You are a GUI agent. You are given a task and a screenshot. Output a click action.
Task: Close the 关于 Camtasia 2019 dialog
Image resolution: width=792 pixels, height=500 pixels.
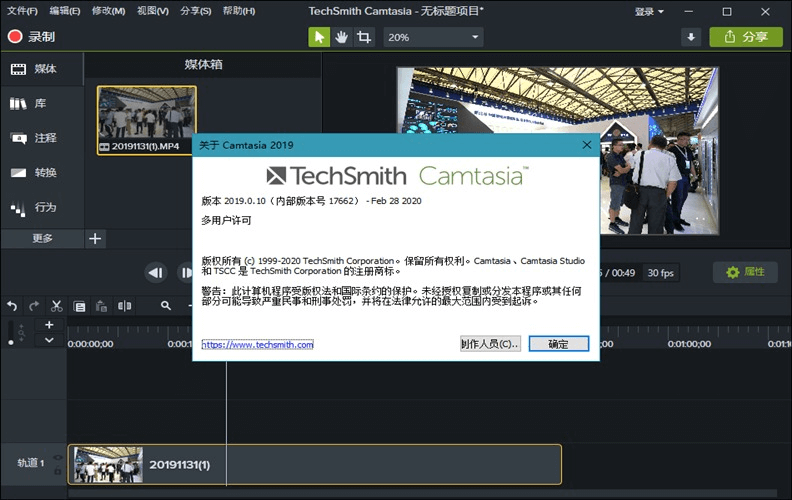tap(586, 145)
